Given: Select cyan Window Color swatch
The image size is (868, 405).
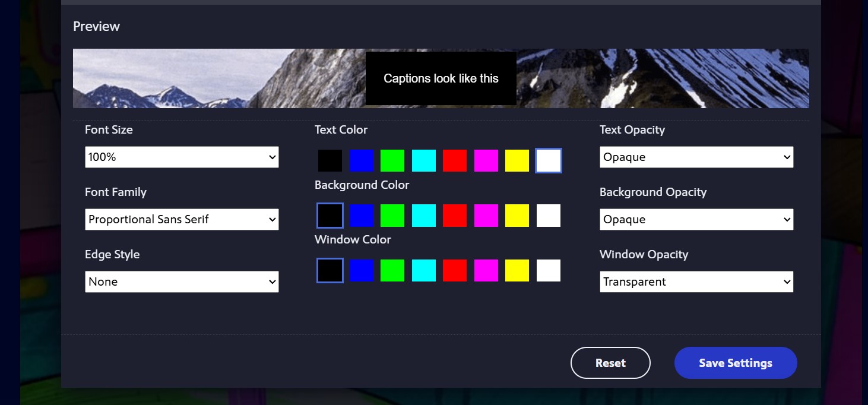Looking at the screenshot, I should [424, 270].
